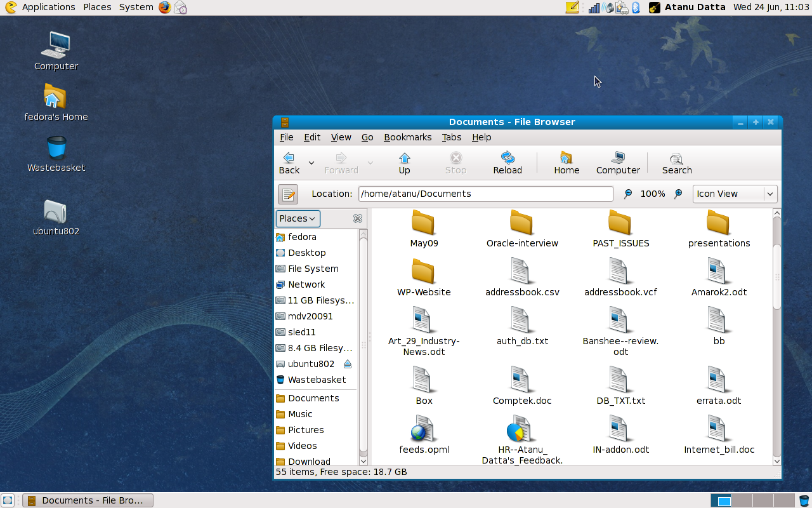This screenshot has width=812, height=508.
Task: Toggle text-based location entry button
Action: coord(288,194)
